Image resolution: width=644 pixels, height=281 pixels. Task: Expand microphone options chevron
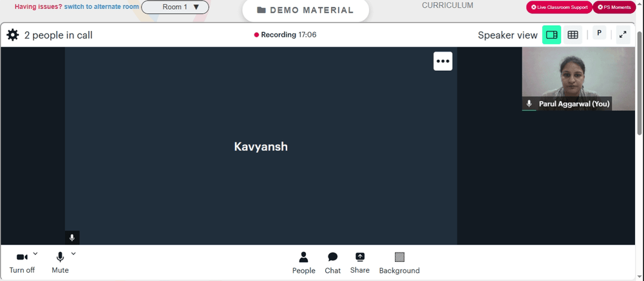pos(73,253)
